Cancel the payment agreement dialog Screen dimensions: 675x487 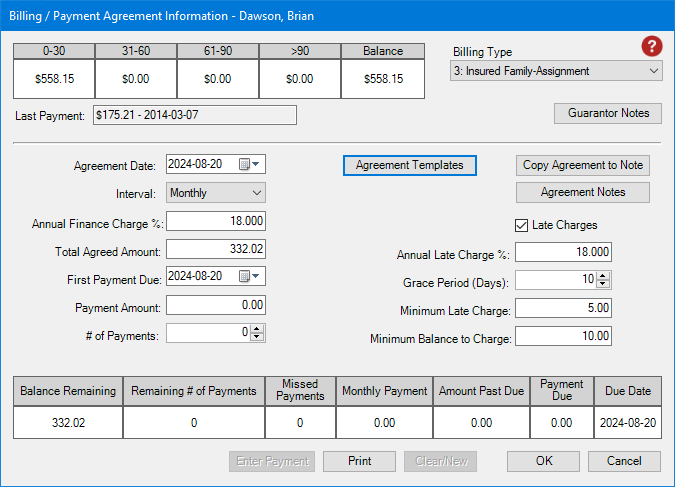[624, 461]
